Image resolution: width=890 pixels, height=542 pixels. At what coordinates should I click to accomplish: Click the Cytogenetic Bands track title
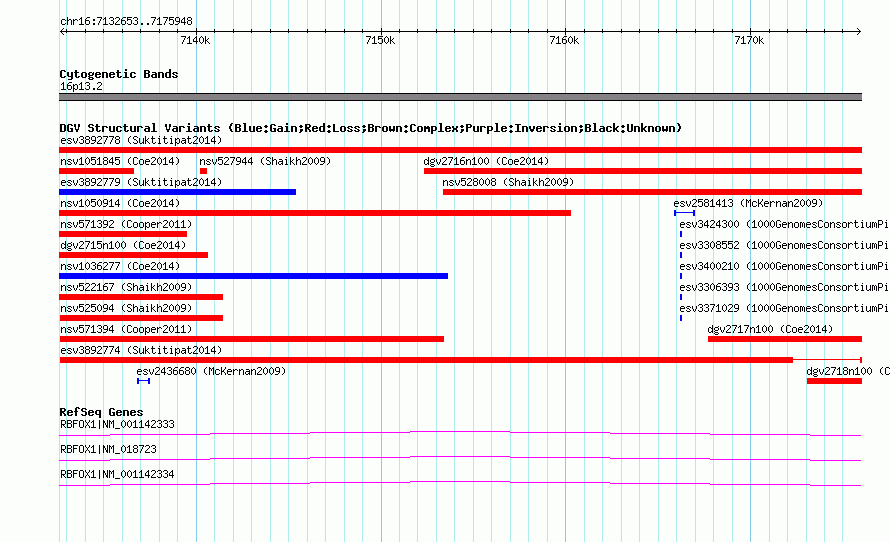(119, 74)
